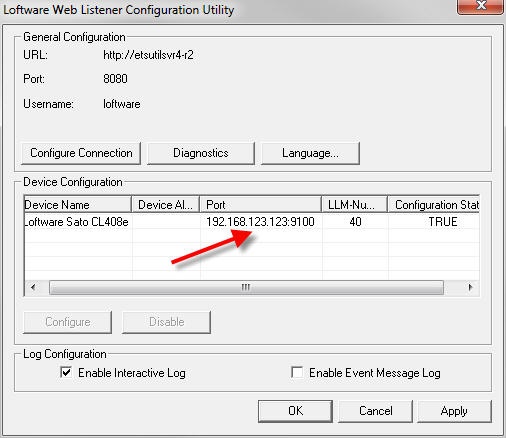Click the LLM-Nu... column header
Image resolution: width=506 pixels, height=438 pixels.
(x=355, y=204)
